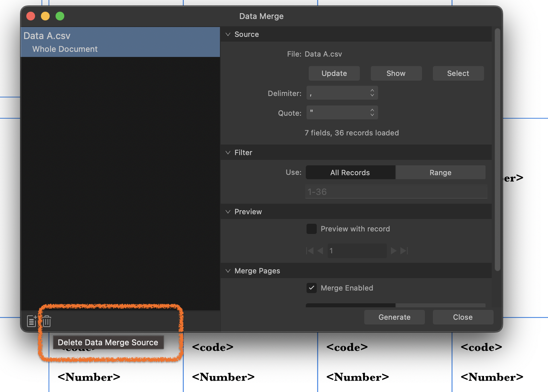The width and height of the screenshot is (548, 392).
Task: Click the 'File: Data A.csv' label
Action: click(315, 54)
